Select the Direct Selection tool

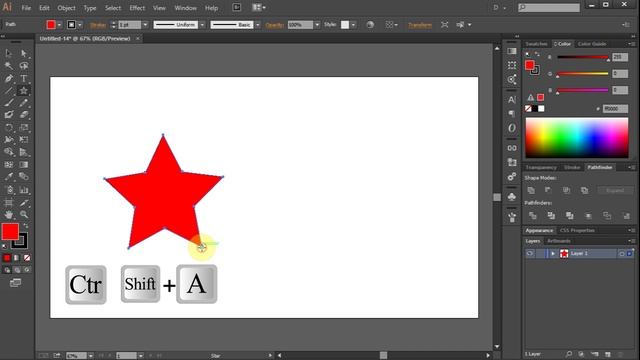click(x=24, y=53)
